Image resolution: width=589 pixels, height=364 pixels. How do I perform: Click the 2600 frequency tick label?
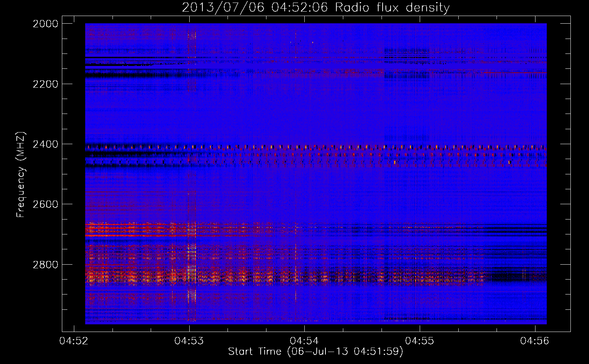46,204
